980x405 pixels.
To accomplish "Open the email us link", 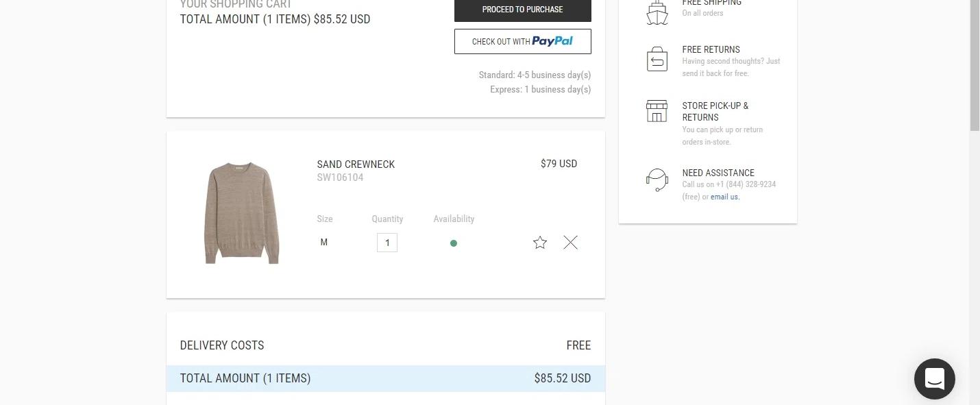I will [x=724, y=197].
